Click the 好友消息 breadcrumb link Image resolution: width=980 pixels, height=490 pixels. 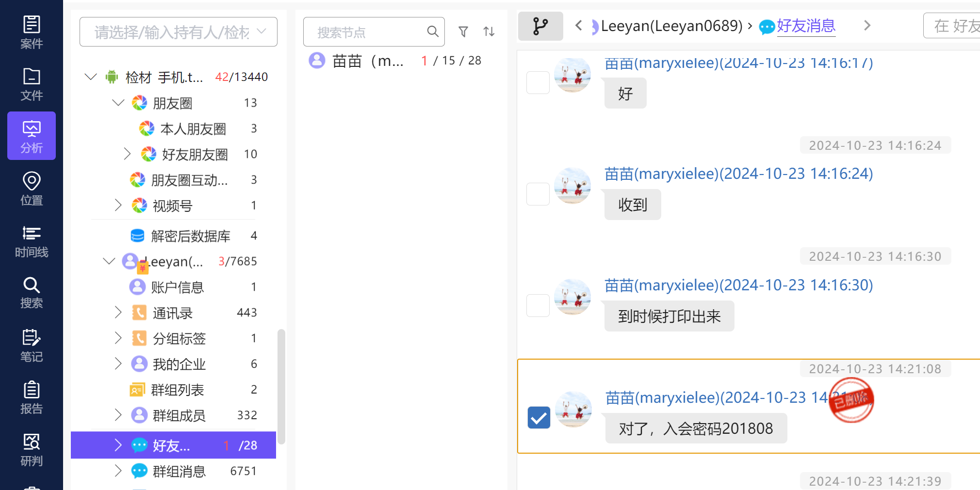click(805, 26)
